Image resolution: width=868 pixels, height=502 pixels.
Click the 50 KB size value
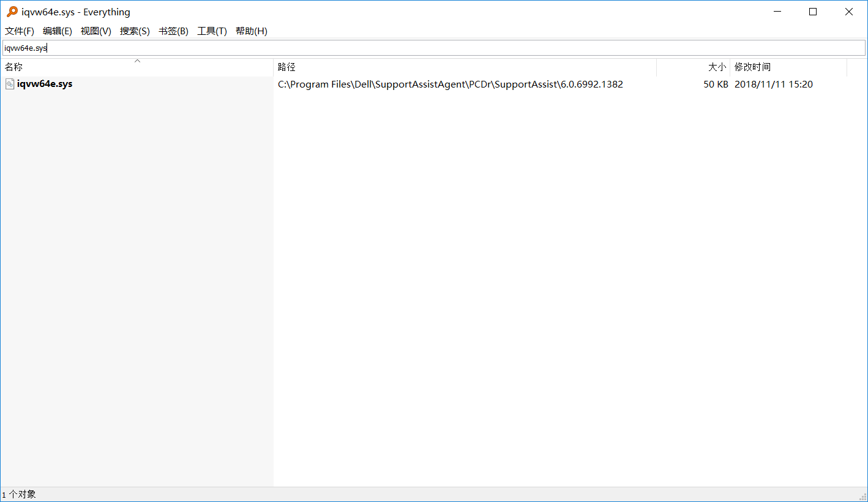coord(716,84)
